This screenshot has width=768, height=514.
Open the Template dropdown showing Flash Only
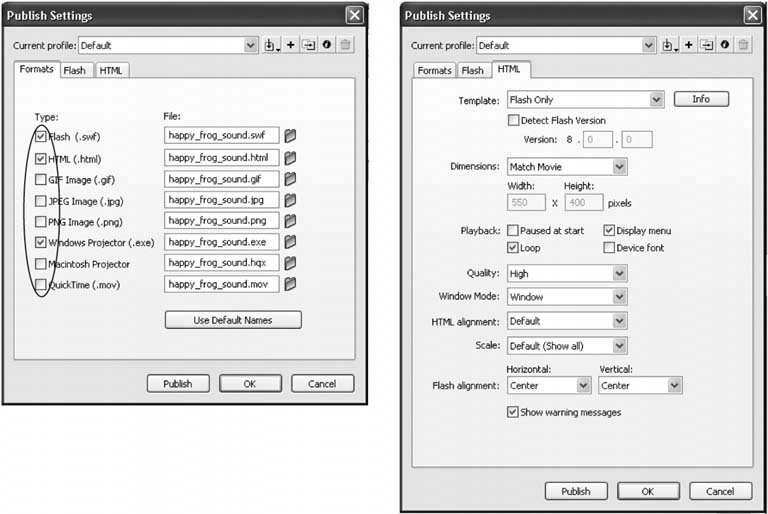(x=656, y=100)
